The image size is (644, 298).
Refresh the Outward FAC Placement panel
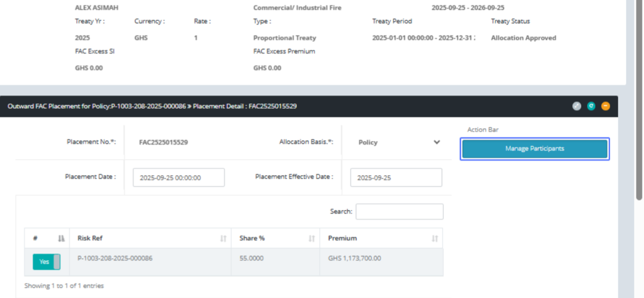591,106
